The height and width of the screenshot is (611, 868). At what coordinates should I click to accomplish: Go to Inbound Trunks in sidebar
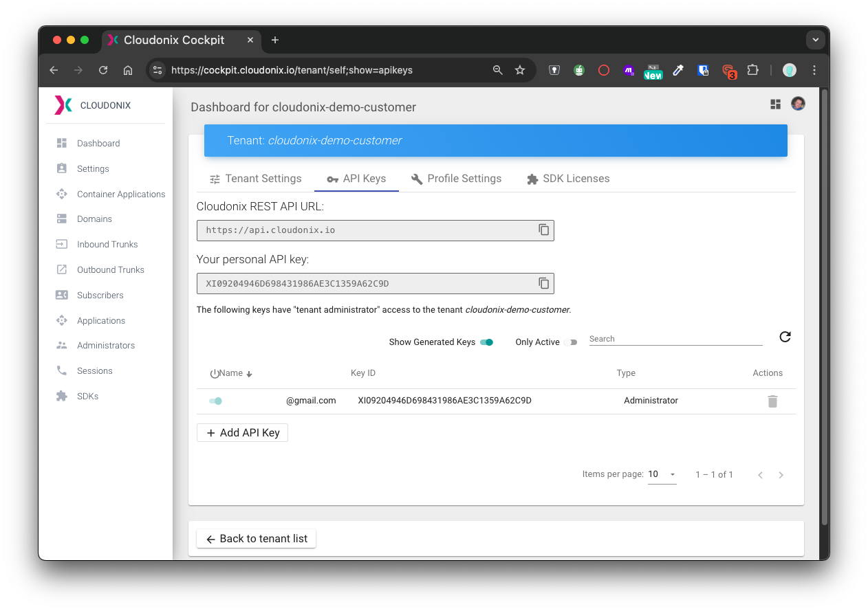click(x=107, y=244)
